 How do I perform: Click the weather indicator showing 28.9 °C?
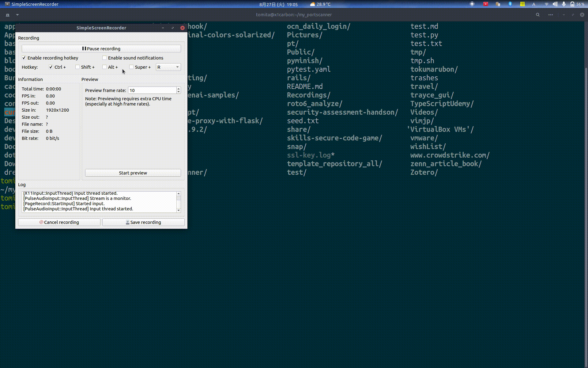(320, 4)
